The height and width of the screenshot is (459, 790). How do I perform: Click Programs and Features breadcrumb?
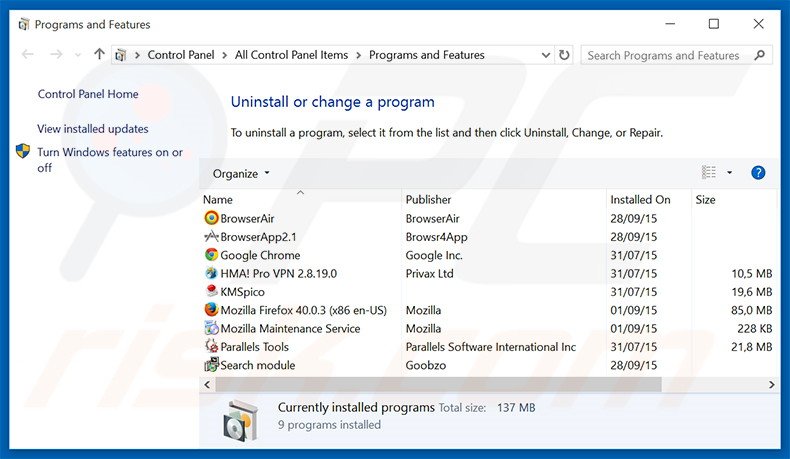click(427, 54)
